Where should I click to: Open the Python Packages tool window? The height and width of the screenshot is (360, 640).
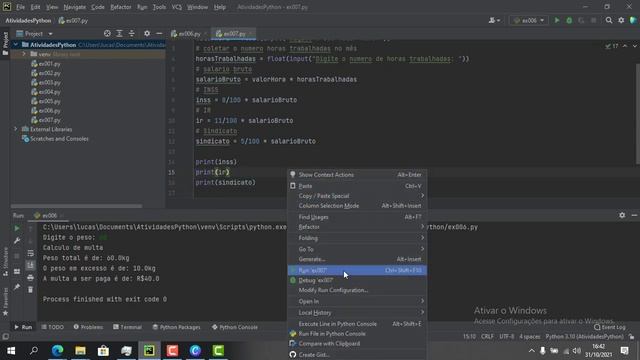176,327
